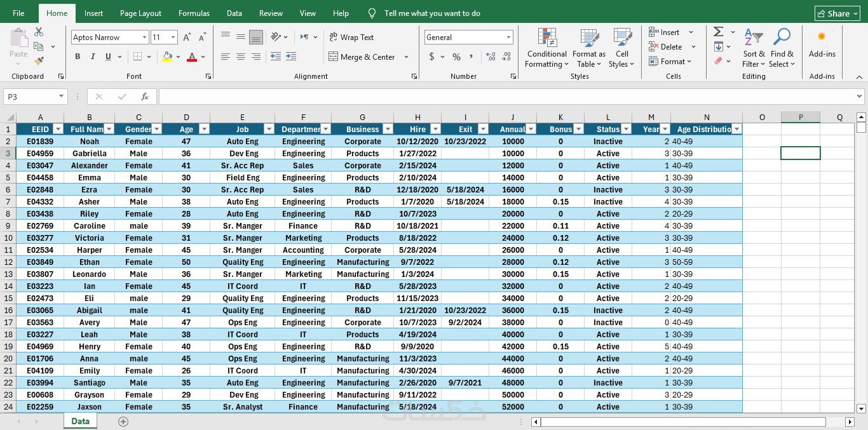The height and width of the screenshot is (430, 868).
Task: Select the Format Painter brush
Action: (x=39, y=61)
